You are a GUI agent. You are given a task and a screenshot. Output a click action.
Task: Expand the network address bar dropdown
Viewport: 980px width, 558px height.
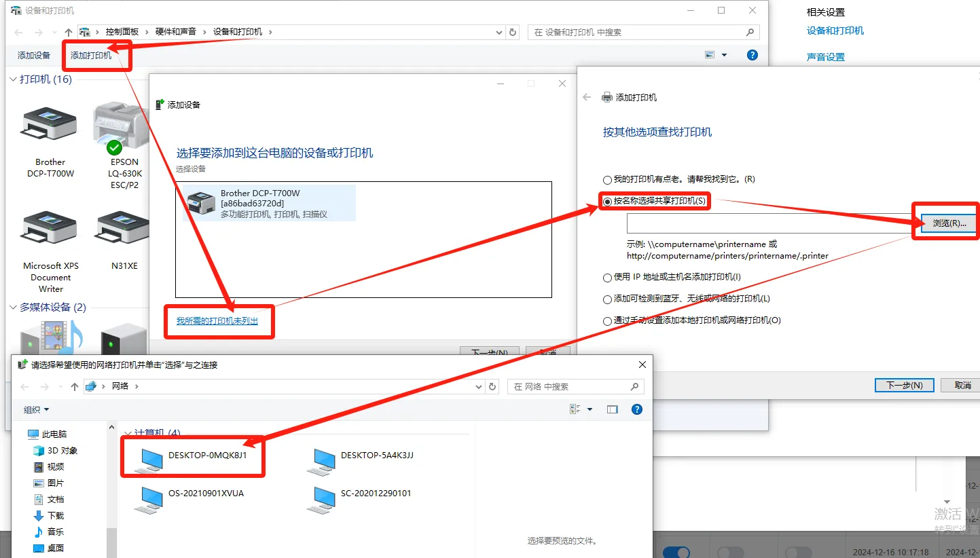pyautogui.click(x=478, y=386)
